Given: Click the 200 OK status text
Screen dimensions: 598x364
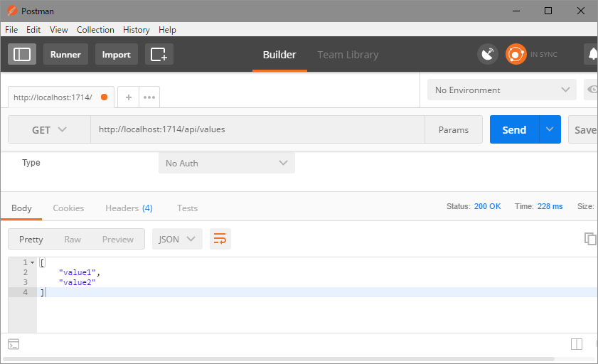Looking at the screenshot, I should (x=487, y=206).
